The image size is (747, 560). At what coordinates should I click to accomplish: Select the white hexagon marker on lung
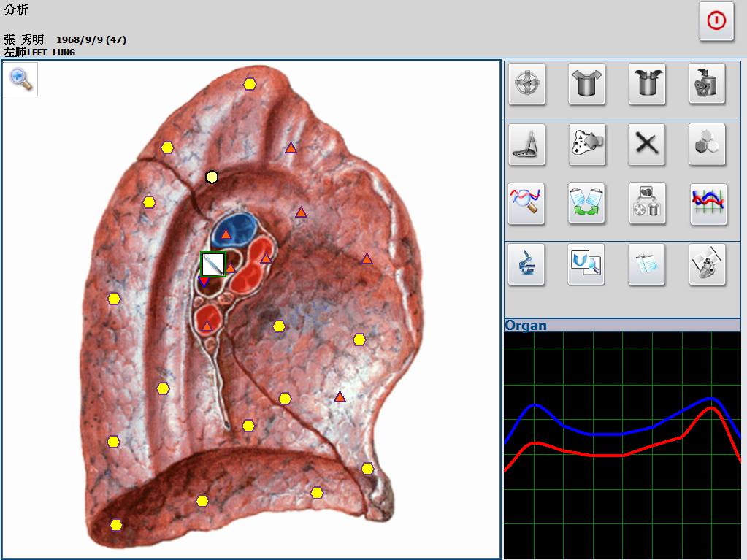(212, 177)
